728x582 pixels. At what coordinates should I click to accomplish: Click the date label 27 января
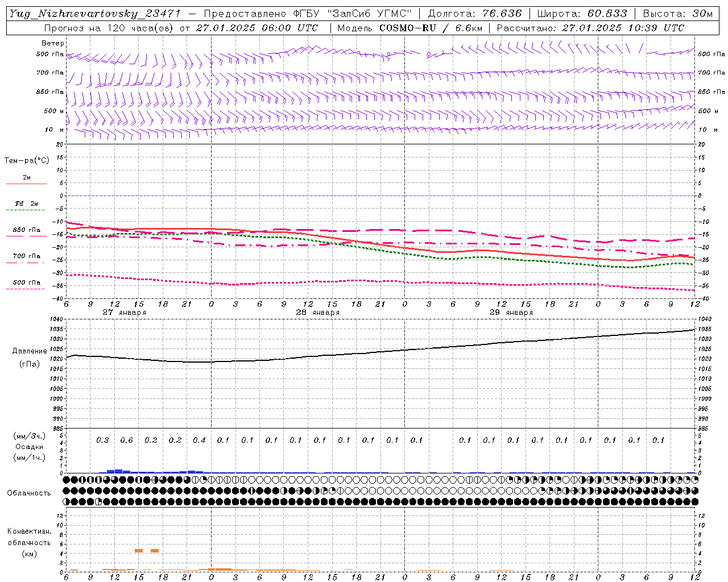point(125,313)
